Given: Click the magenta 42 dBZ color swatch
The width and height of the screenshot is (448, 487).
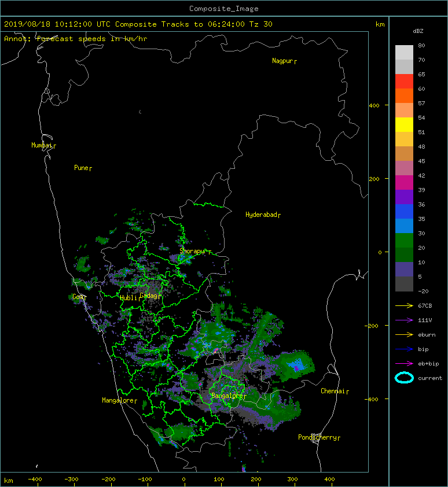Looking at the screenshot, I should pyautogui.click(x=404, y=183).
